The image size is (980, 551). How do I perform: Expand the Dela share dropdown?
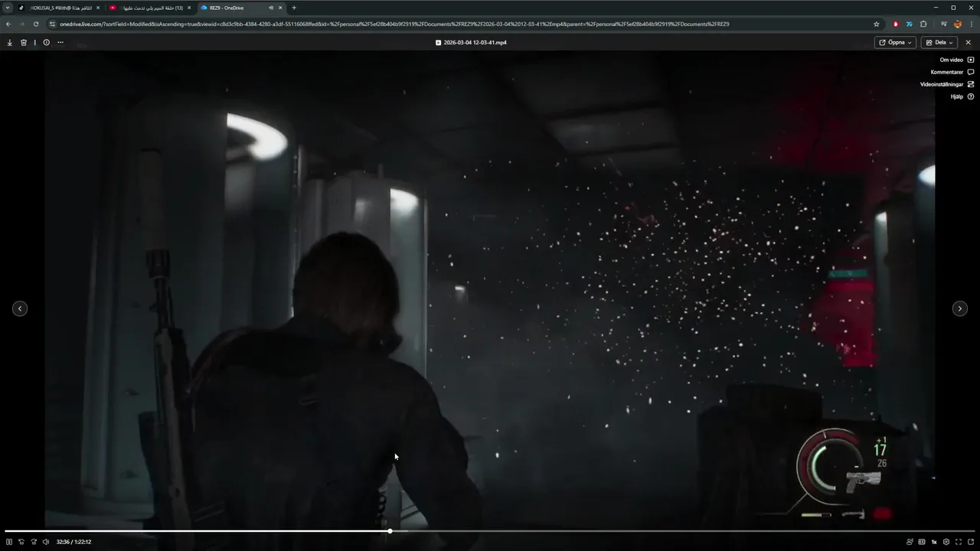(939, 42)
